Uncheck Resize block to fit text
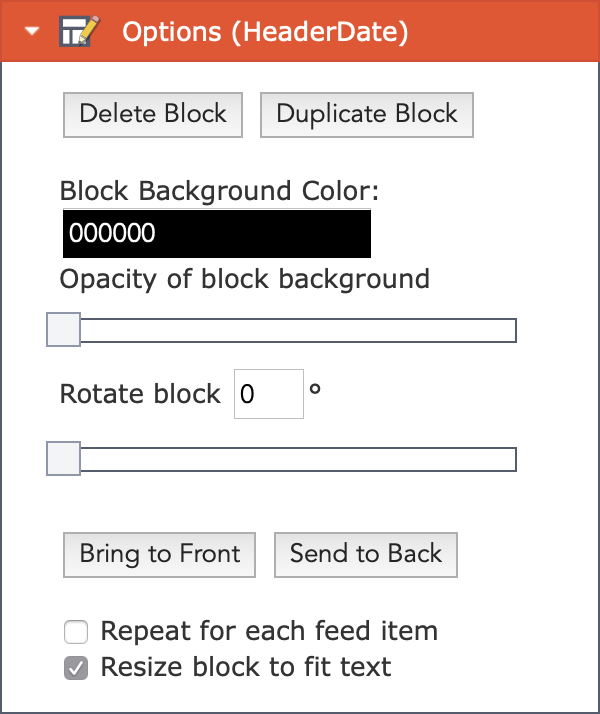The height and width of the screenshot is (714, 600). pos(76,668)
